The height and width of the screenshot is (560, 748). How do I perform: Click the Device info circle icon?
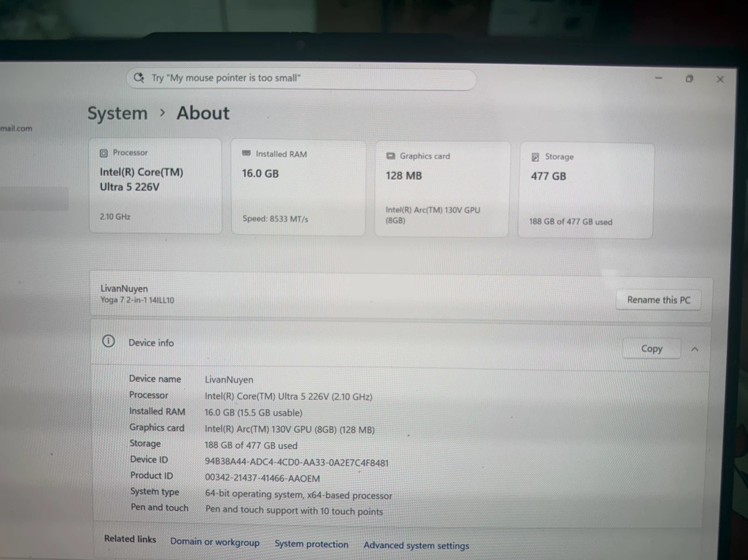point(108,341)
